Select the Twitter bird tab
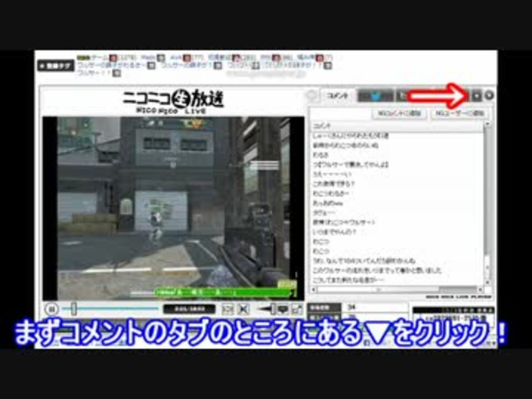The image size is (532, 399). pos(376,96)
